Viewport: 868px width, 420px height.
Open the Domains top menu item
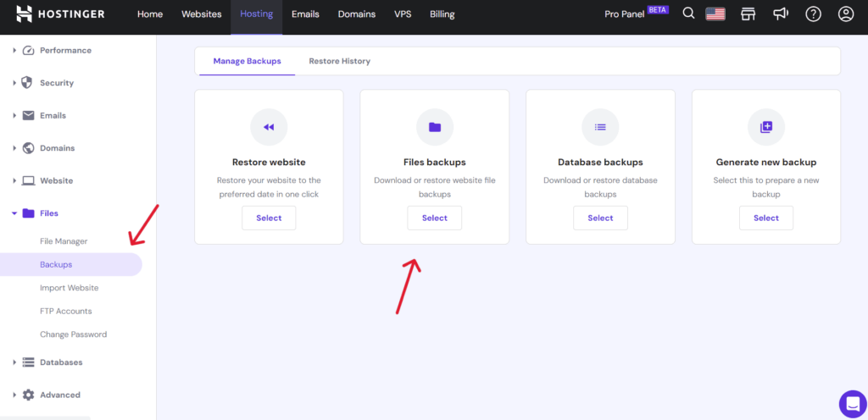click(357, 14)
